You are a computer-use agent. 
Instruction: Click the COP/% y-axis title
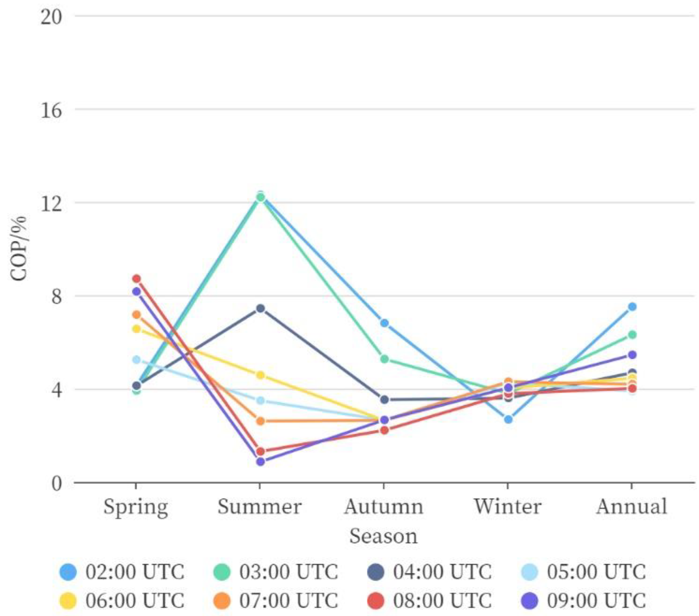click(19, 248)
